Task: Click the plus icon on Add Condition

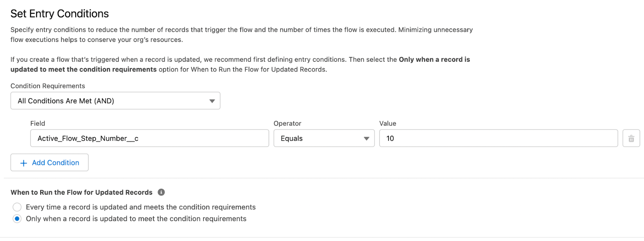Action: 24,163
